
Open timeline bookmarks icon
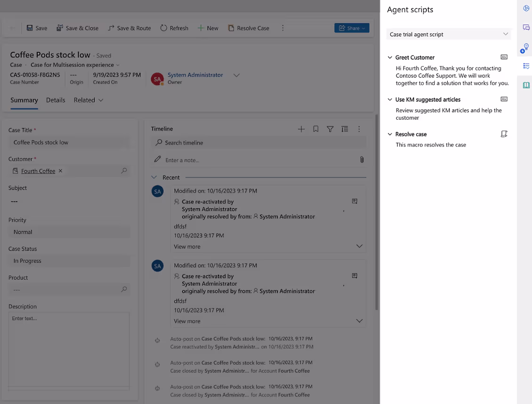coord(315,129)
